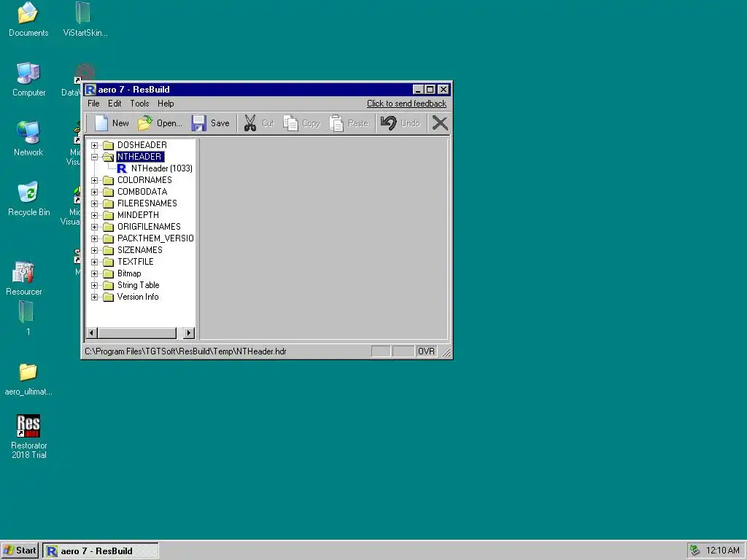Viewport: 747px width, 560px height.
Task: Click the Delete X toolbar icon
Action: click(440, 123)
